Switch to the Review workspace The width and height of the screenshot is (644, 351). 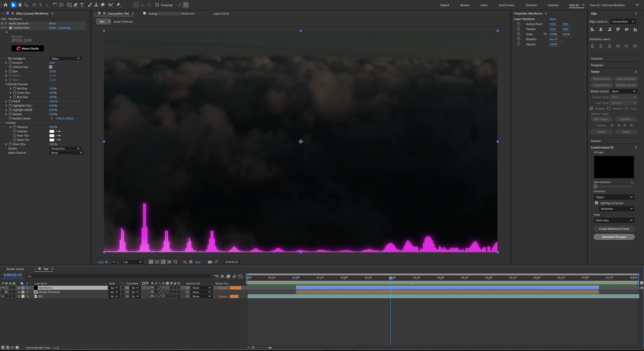(465, 5)
